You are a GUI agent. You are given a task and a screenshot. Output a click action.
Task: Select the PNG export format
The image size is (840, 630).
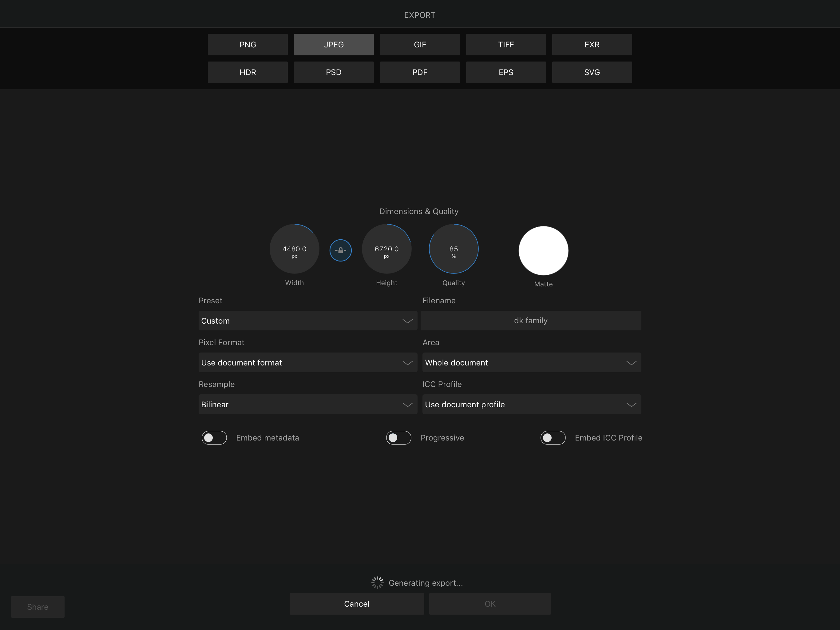(x=248, y=45)
